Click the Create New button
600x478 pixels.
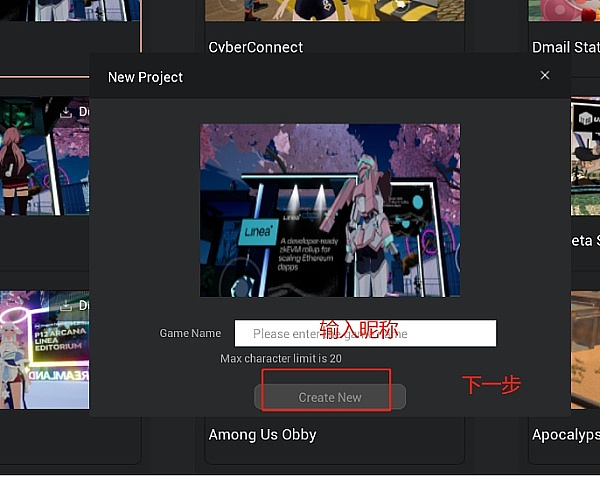(x=330, y=397)
